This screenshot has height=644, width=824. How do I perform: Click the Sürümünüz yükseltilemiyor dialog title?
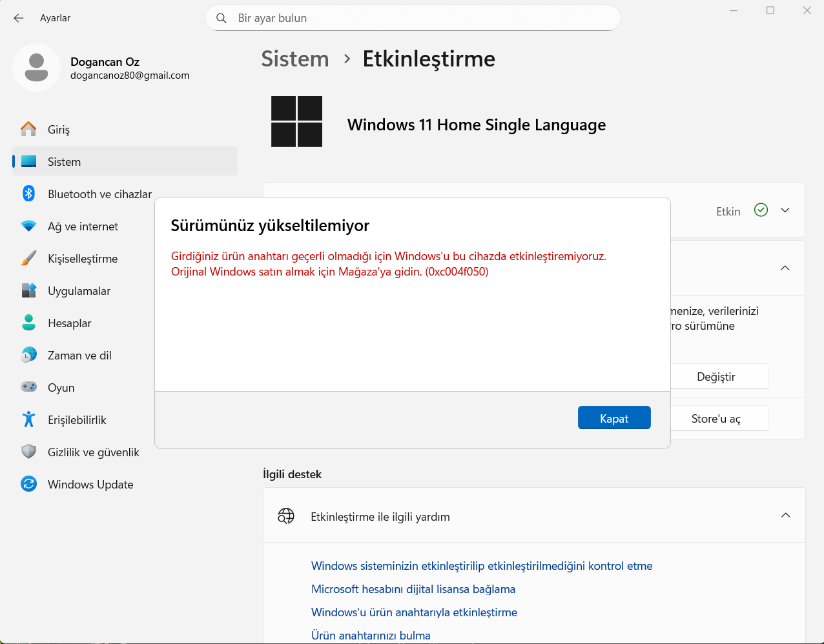270,225
